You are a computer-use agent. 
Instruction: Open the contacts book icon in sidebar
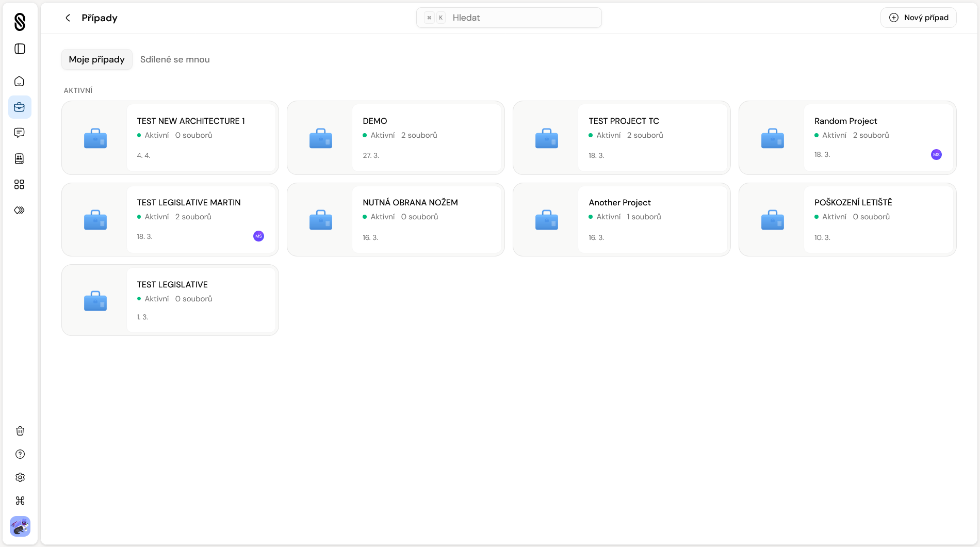tap(20, 159)
